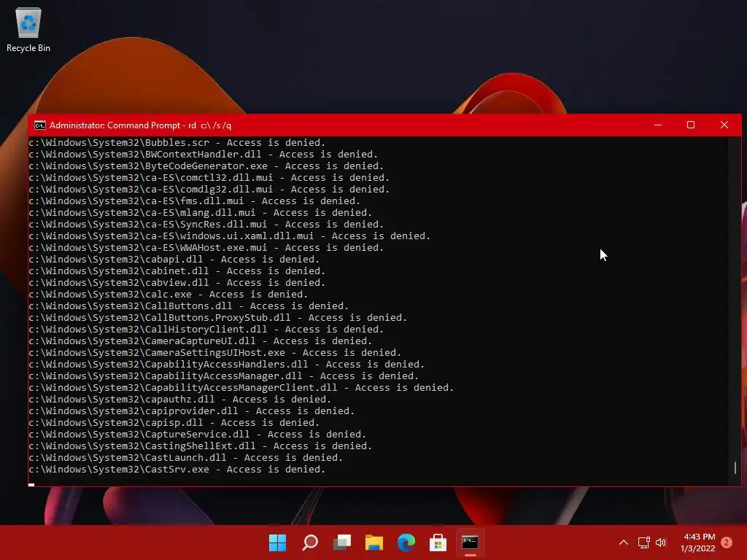This screenshot has height=560, width=747.
Task: Open network status tray icon
Action: coord(643,542)
